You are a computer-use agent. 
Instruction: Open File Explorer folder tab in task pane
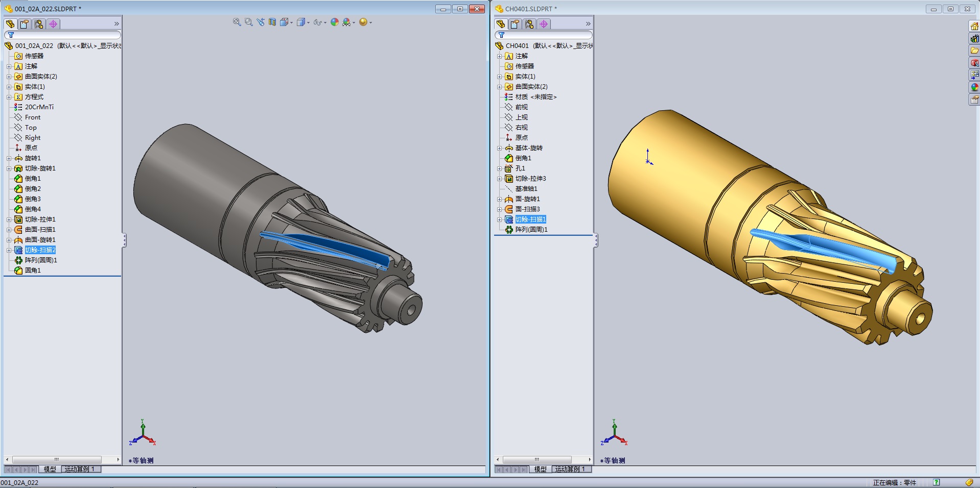(974, 51)
